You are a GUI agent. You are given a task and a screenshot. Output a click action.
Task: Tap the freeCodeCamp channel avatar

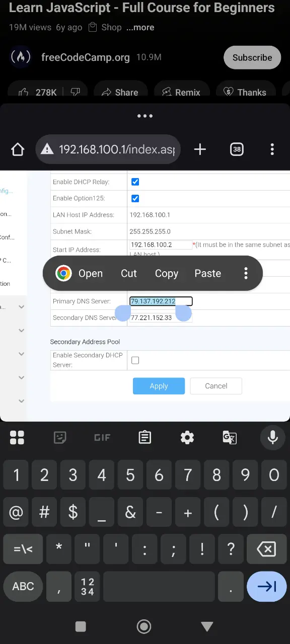(21, 57)
